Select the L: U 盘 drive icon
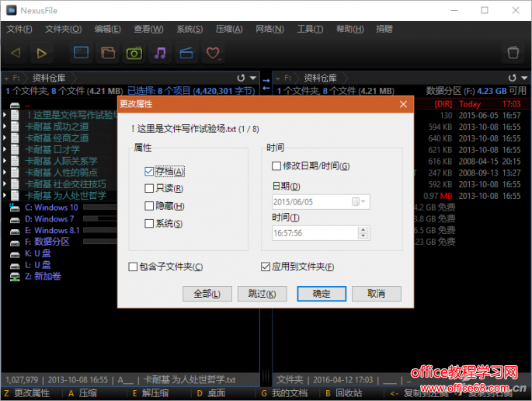The height and width of the screenshot is (401, 532). click(x=15, y=266)
